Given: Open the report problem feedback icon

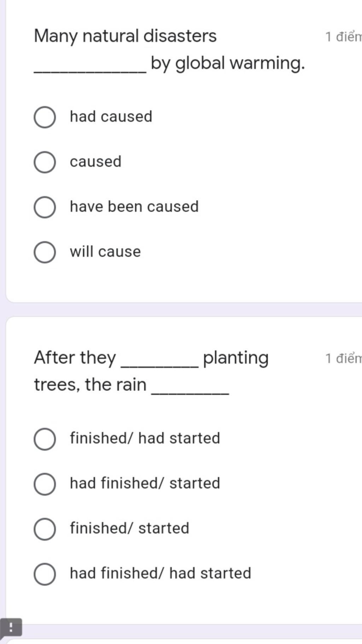Looking at the screenshot, I should (11, 628).
